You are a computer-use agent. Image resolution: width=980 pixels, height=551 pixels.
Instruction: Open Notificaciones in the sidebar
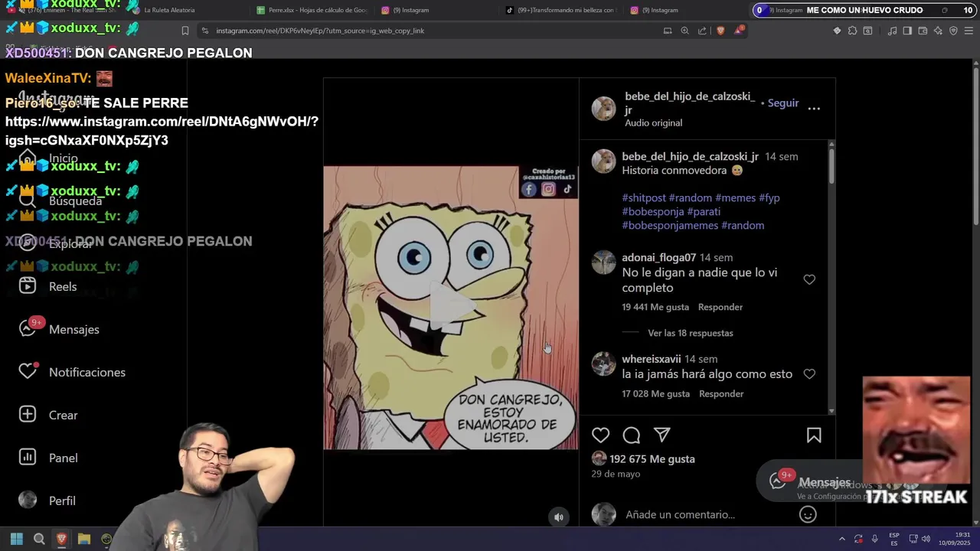(x=72, y=372)
